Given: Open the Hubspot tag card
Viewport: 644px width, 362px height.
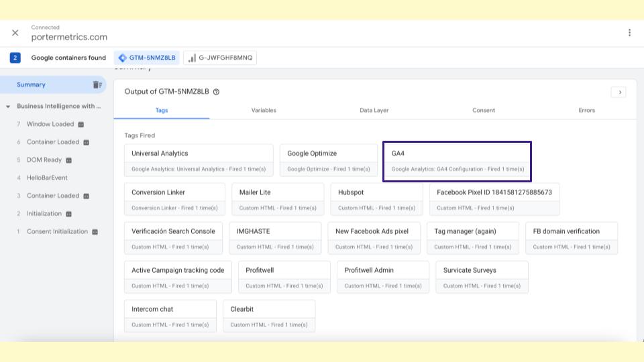Looking at the screenshot, I should tap(376, 200).
